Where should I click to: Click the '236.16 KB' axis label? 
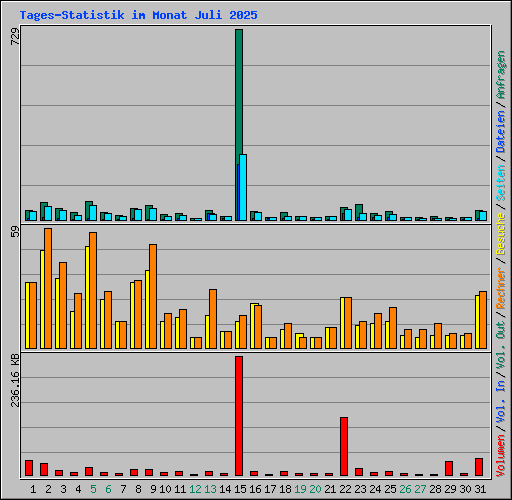click(15, 381)
